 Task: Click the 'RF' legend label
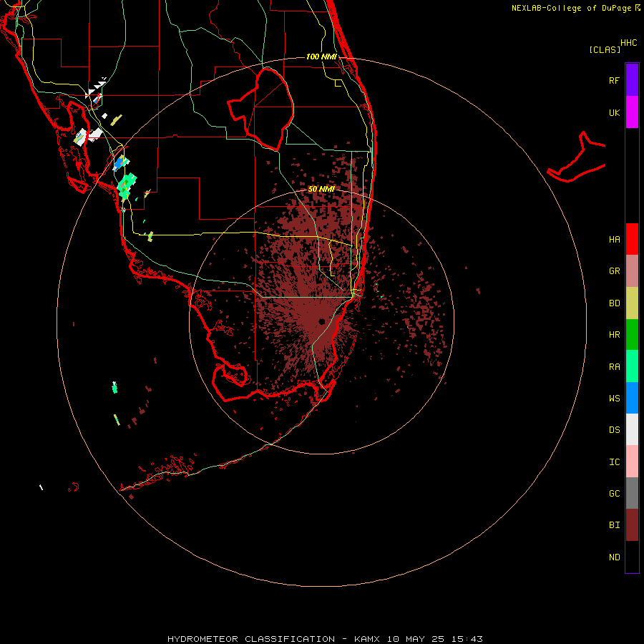[x=614, y=80]
